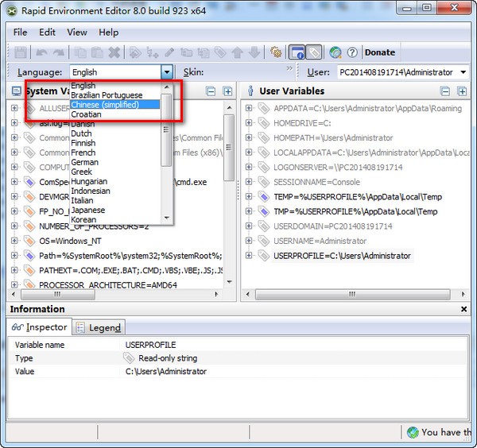Viewport: 477px width, 448px height.
Task: Click the Delete variable X icon
Action: click(x=114, y=52)
